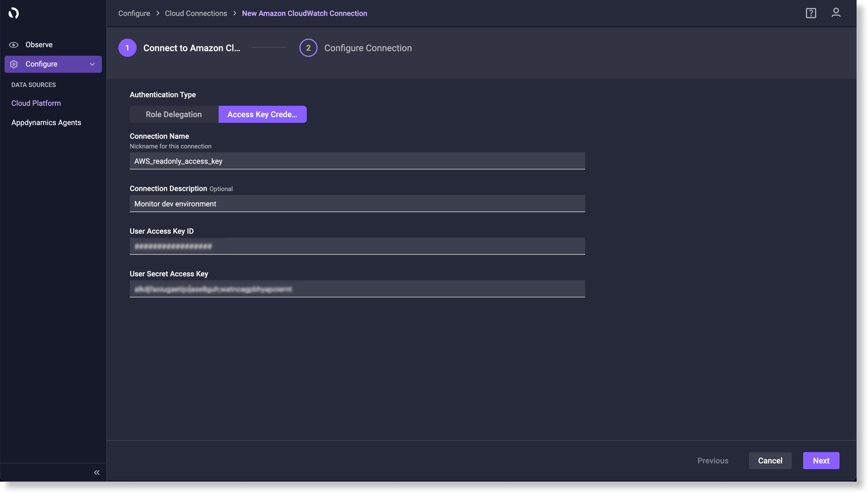Click the step 2 Configure Connection circle
868x493 pixels.
(308, 48)
